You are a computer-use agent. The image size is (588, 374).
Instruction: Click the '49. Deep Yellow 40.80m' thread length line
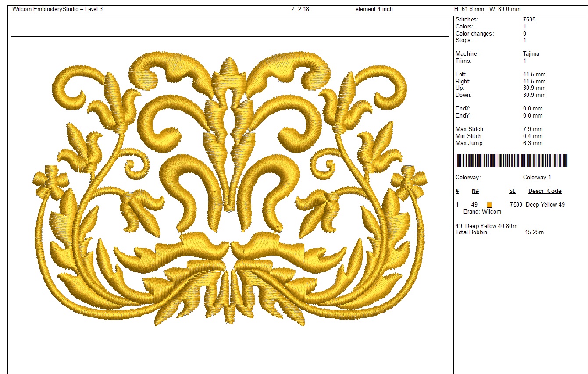coord(487,226)
